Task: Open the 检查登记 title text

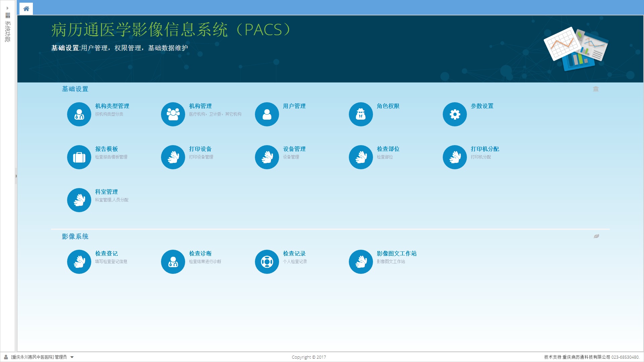Action: click(106, 253)
